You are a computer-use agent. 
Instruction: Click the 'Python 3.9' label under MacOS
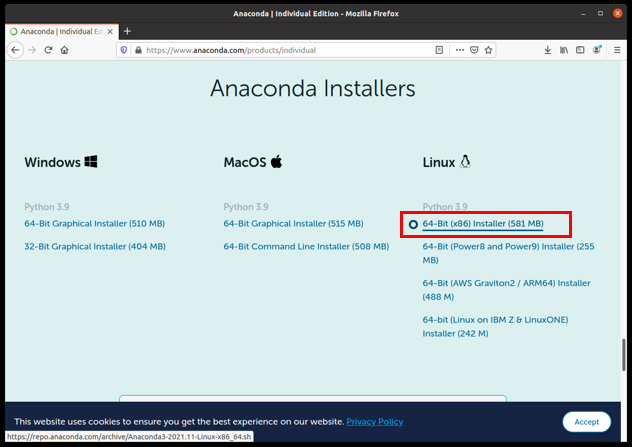pyautogui.click(x=246, y=207)
